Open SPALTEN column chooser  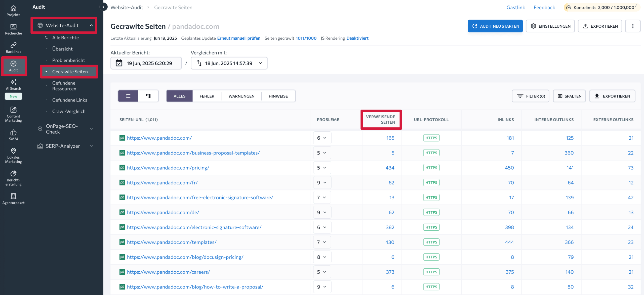[569, 96]
